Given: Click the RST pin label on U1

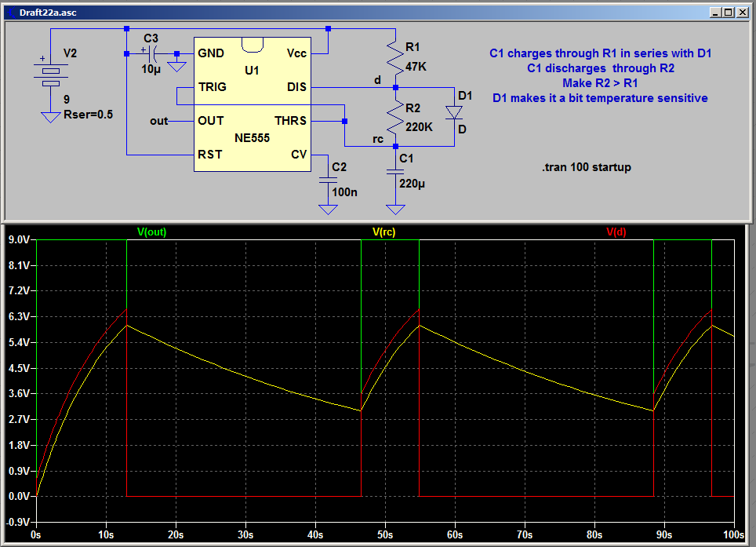Looking at the screenshot, I should point(210,155).
